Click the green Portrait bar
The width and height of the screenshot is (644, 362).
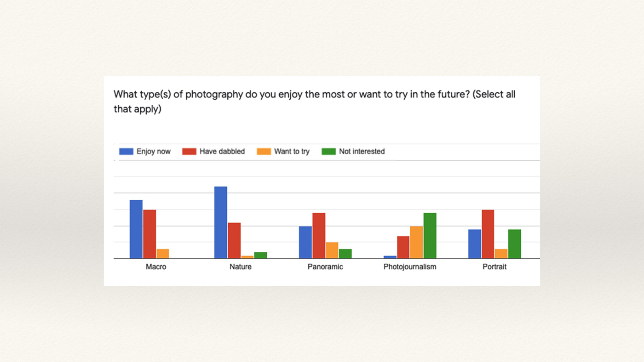pos(515,244)
